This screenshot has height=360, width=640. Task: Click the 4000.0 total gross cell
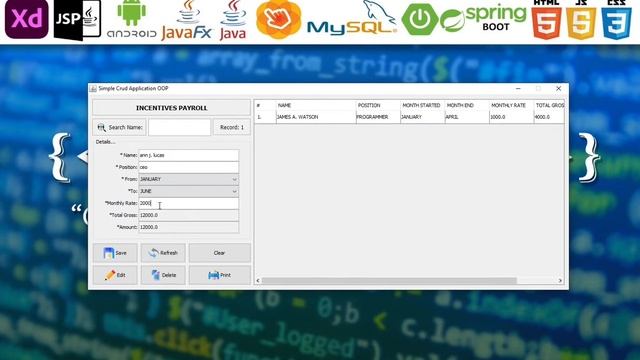pyautogui.click(x=549, y=117)
